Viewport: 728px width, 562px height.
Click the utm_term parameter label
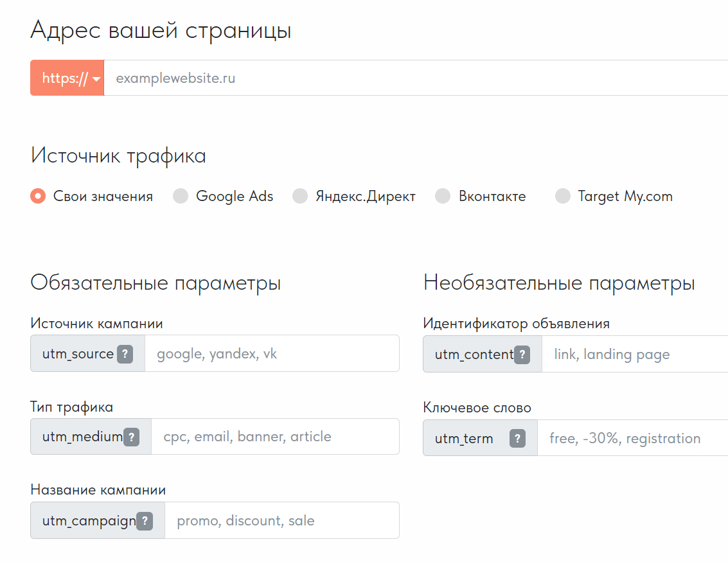464,439
